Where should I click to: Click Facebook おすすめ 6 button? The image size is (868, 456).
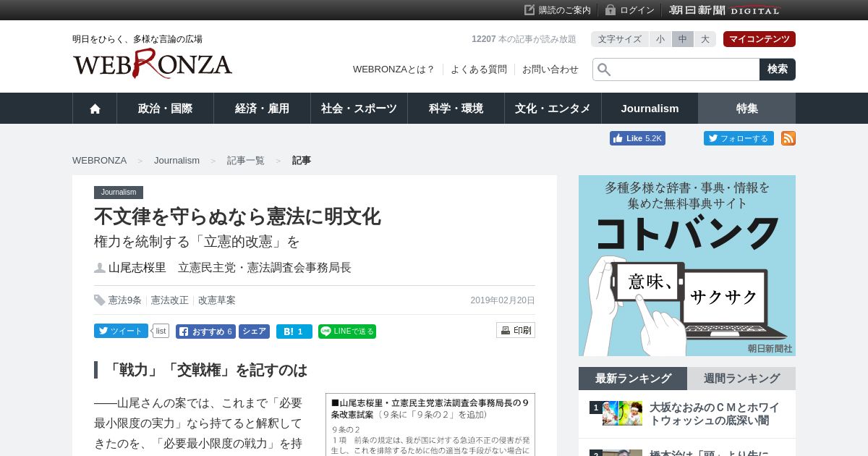tap(205, 332)
